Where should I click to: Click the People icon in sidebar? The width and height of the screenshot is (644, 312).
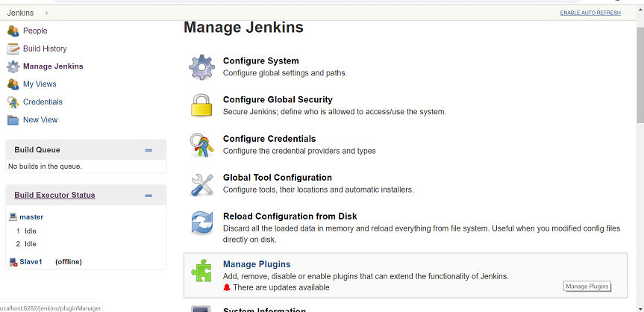point(13,31)
